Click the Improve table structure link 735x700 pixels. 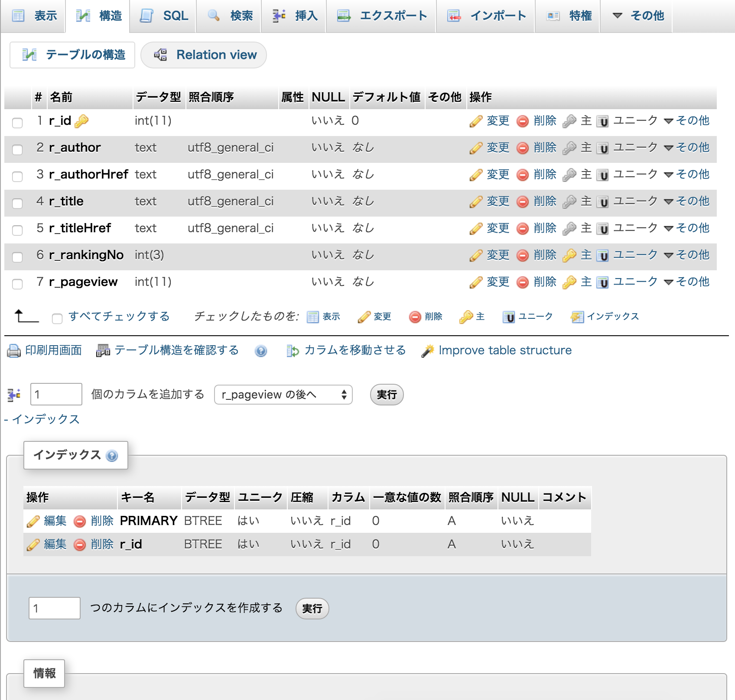tap(505, 350)
